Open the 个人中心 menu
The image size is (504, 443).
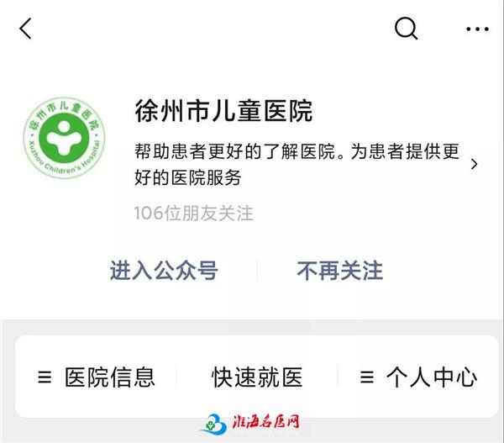pos(418,377)
